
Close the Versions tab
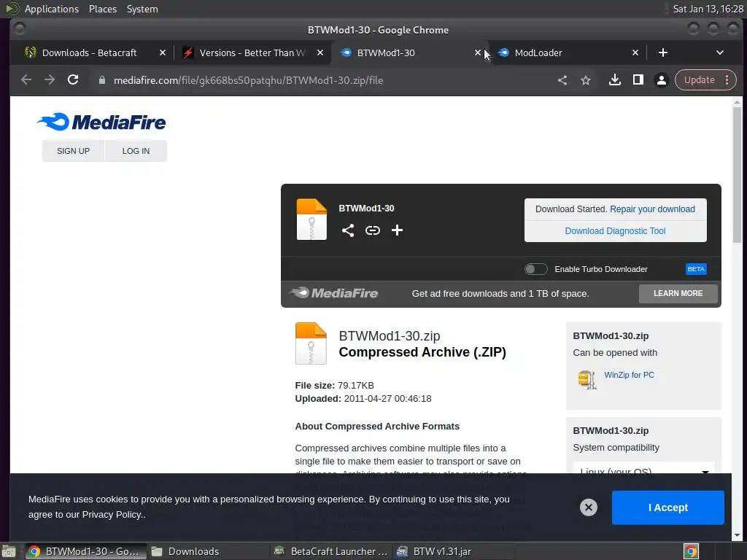(x=320, y=52)
